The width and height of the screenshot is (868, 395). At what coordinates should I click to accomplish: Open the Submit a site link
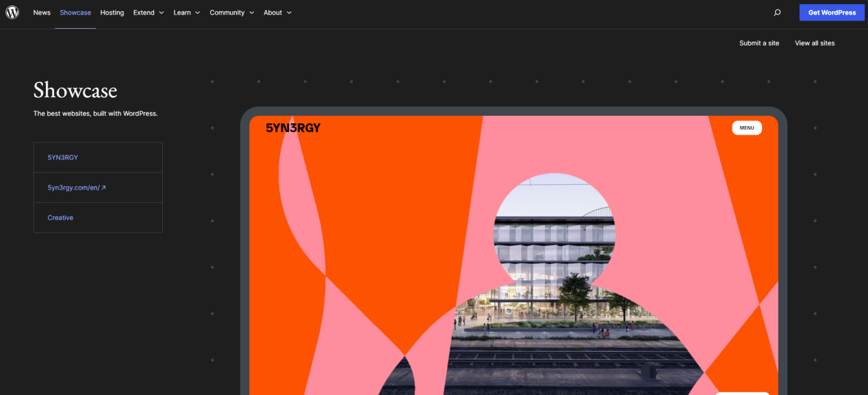click(x=759, y=43)
